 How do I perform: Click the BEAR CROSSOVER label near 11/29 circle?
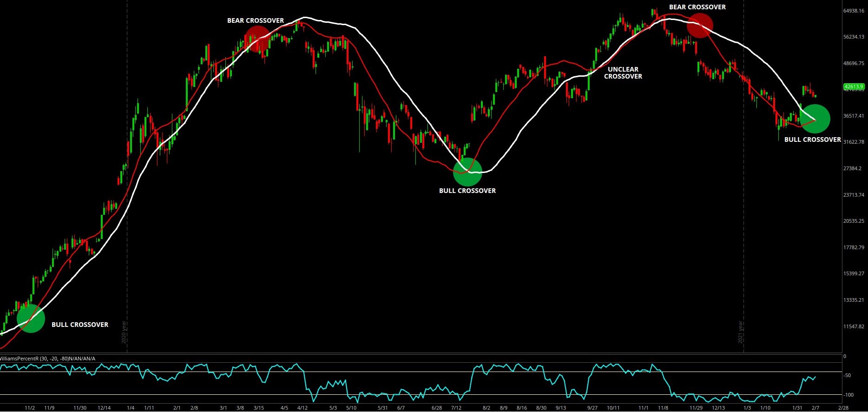697,7
